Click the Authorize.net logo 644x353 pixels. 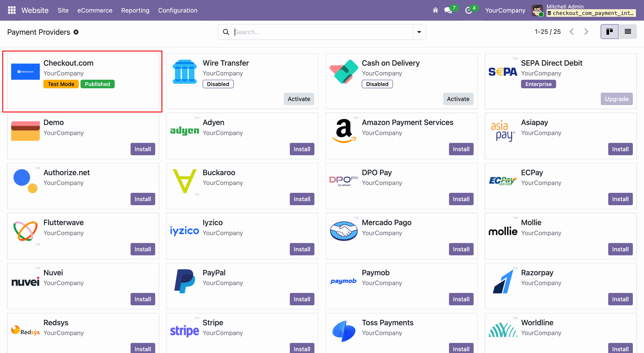tap(25, 181)
